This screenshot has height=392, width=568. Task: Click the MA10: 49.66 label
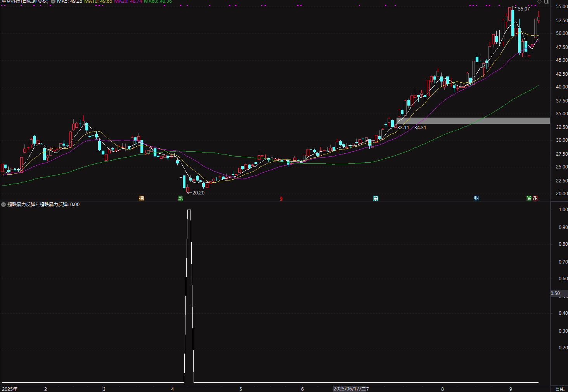98,2
